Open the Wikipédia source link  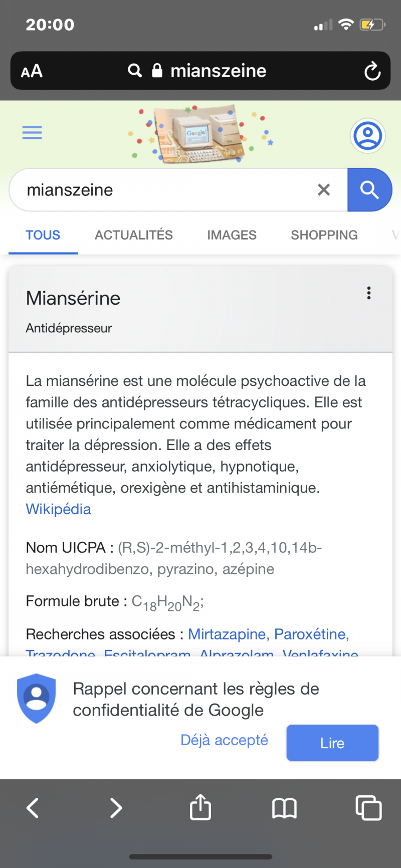[x=58, y=509]
